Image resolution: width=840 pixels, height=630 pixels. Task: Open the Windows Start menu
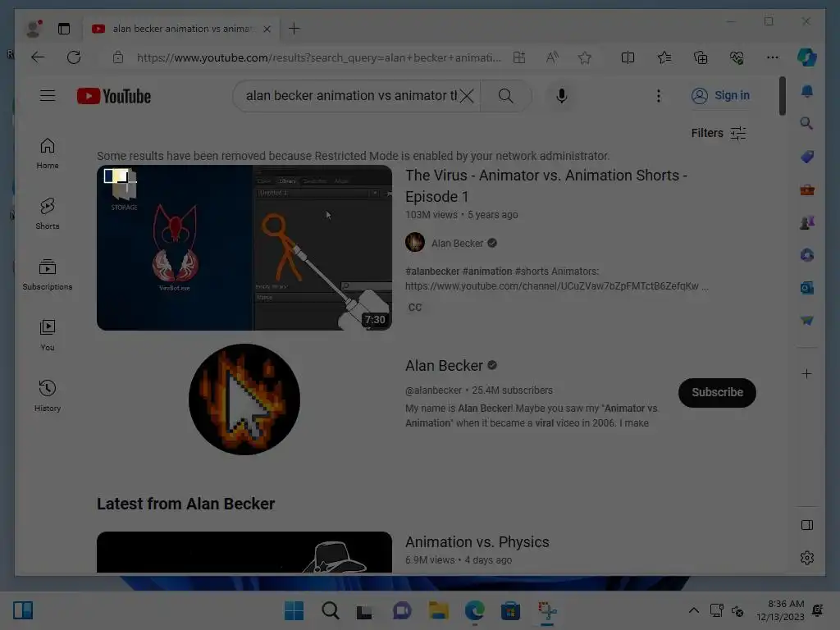(294, 610)
